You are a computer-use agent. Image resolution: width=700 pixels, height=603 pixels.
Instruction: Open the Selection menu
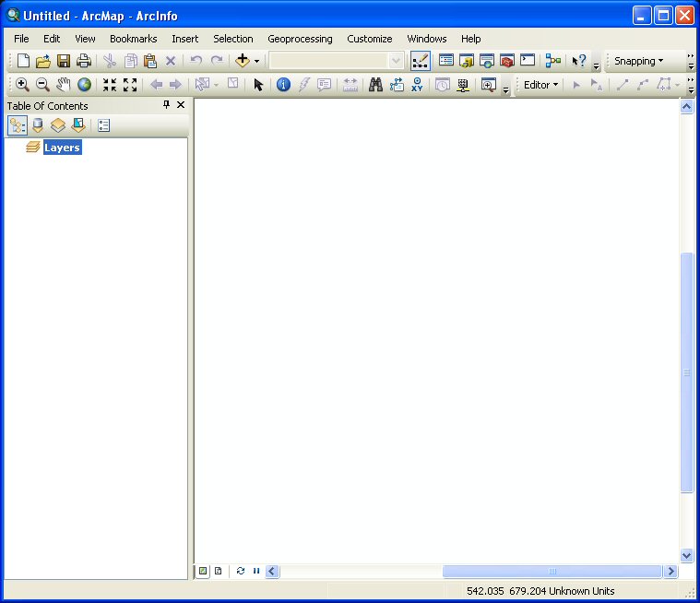(x=233, y=39)
